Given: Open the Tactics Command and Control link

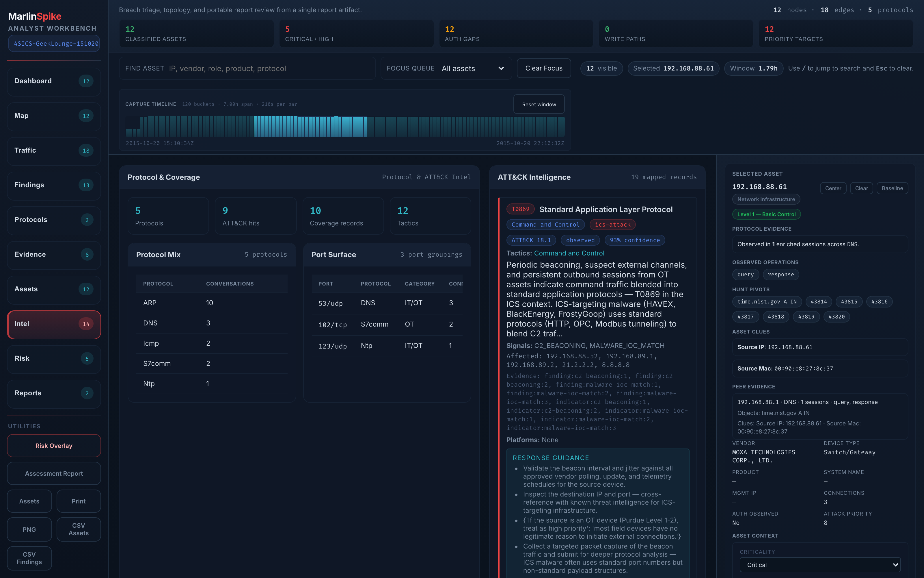Looking at the screenshot, I should [x=569, y=253].
